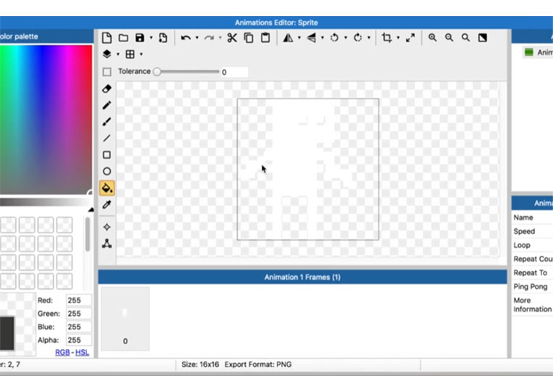Screen dimensions: 553x392
Task: Click the Copy icon
Action: (x=249, y=38)
